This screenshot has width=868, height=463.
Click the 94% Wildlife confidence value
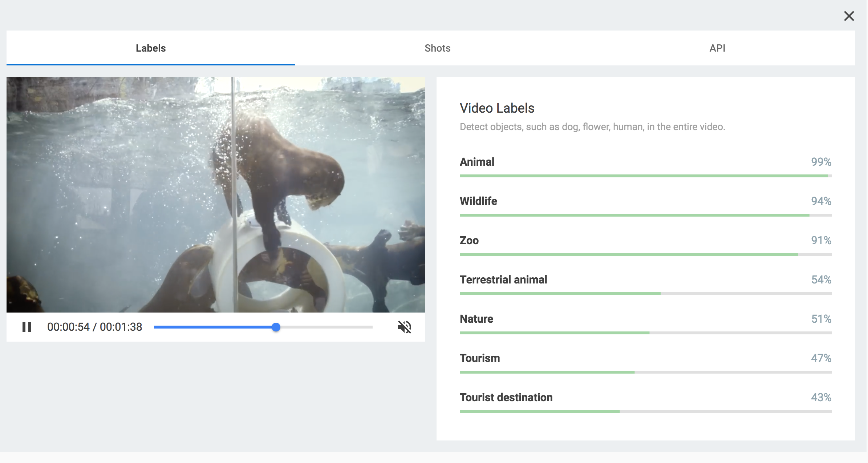821,201
